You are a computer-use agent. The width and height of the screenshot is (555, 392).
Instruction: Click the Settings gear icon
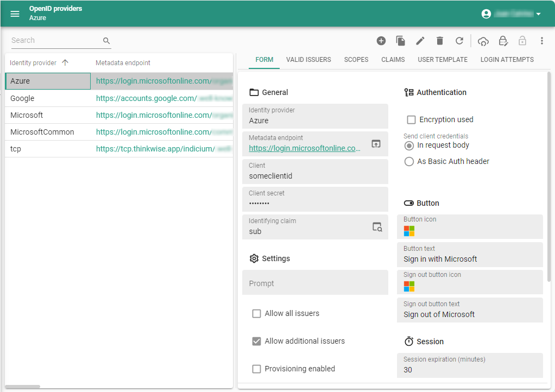(254, 258)
